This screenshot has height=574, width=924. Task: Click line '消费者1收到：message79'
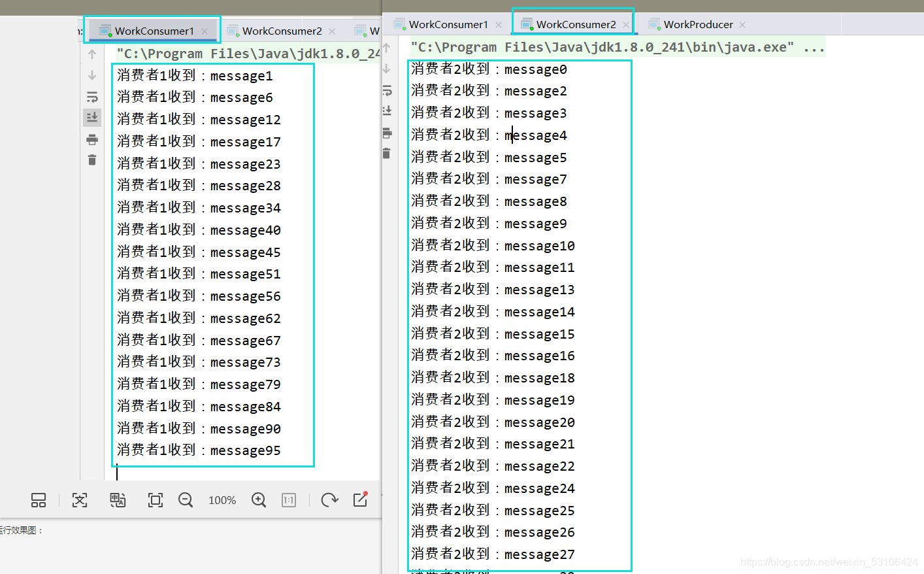tap(199, 384)
